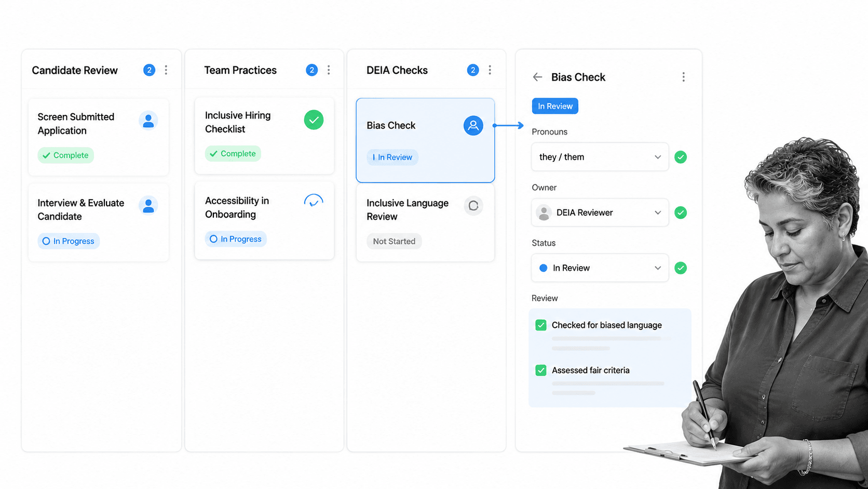Click the Bias Check panel title
This screenshot has width=868, height=489.
click(578, 77)
